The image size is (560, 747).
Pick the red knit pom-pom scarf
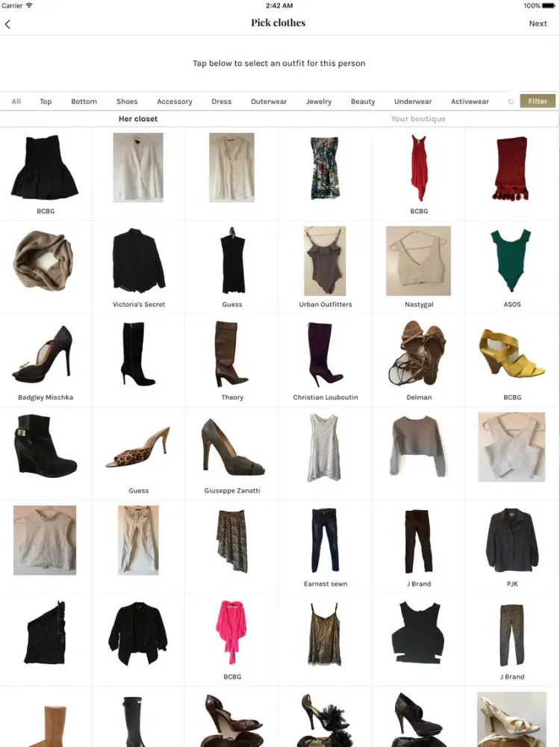[x=512, y=168]
